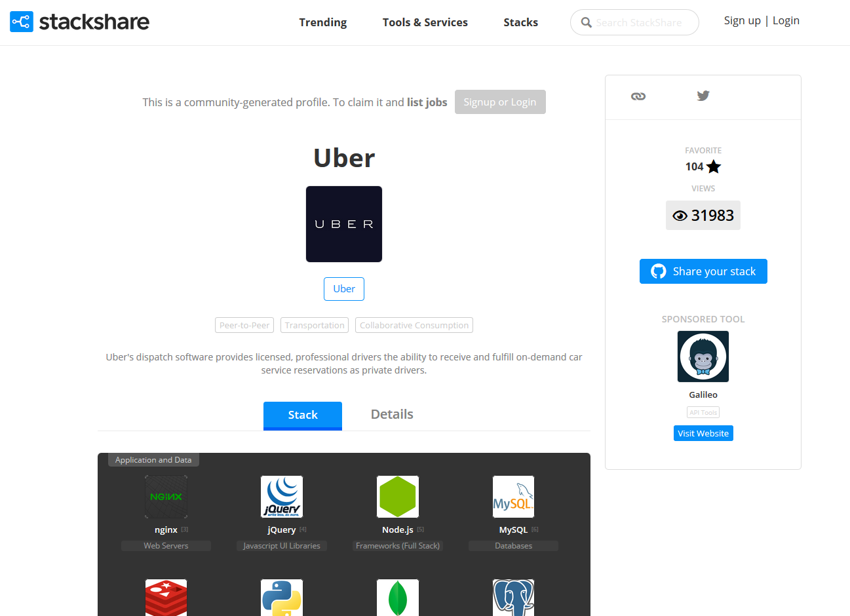Click the jQuery tool name
Viewport: 850px width, 616px height.
pos(282,529)
